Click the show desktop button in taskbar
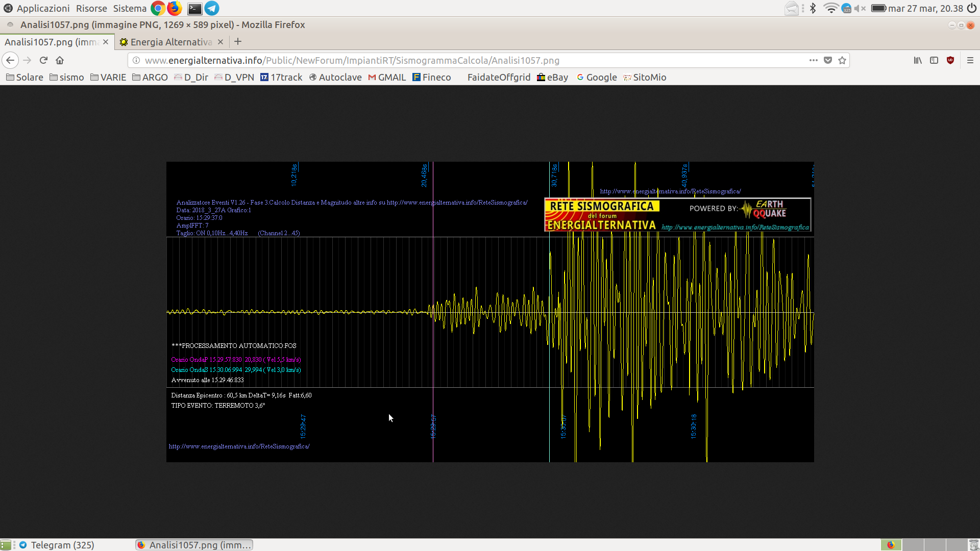 6,545
